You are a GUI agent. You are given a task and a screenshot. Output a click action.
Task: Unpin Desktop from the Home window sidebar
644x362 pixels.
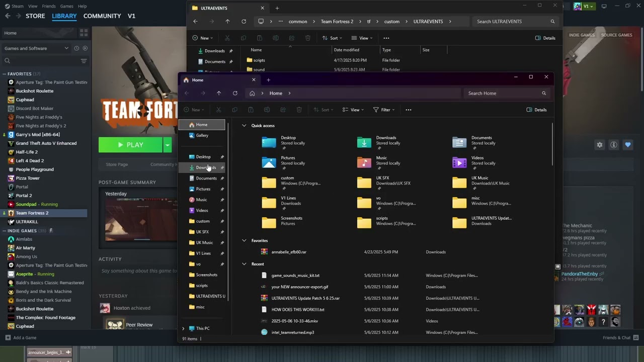click(222, 157)
